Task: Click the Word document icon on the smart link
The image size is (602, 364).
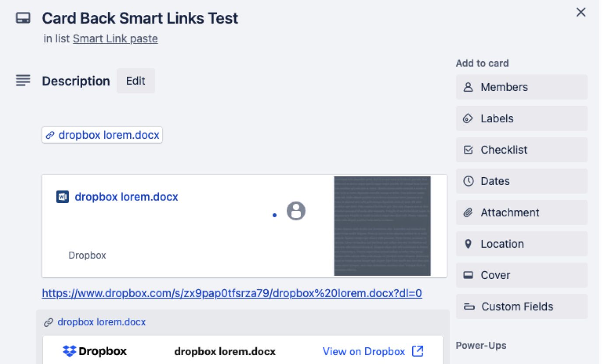Action: coord(62,196)
